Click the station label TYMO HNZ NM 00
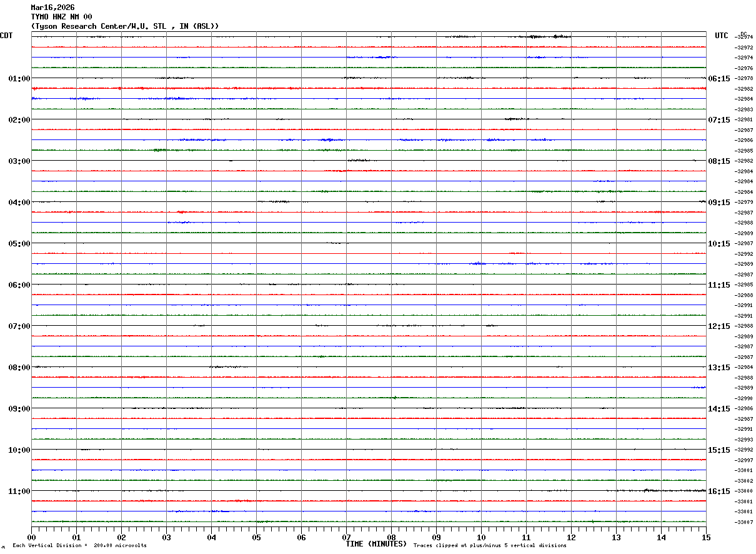756x554 pixels. 61,17
